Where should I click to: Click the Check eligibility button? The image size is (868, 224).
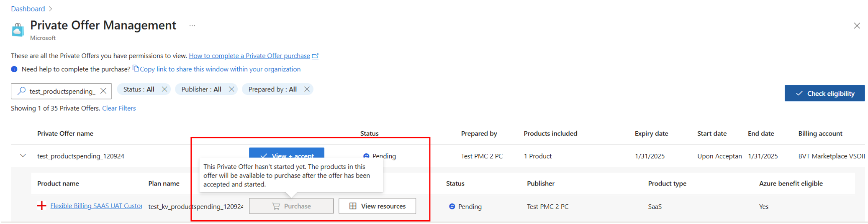pos(824,93)
